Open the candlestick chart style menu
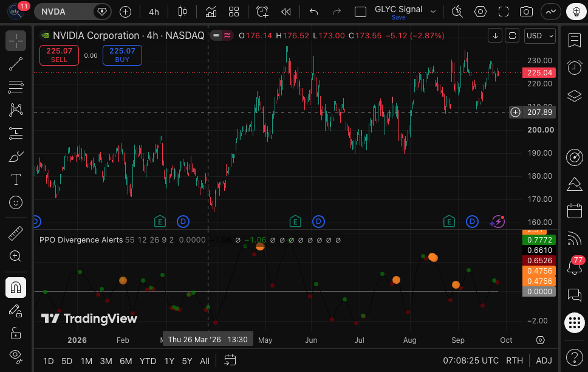The height and width of the screenshot is (372, 588). pyautogui.click(x=182, y=12)
